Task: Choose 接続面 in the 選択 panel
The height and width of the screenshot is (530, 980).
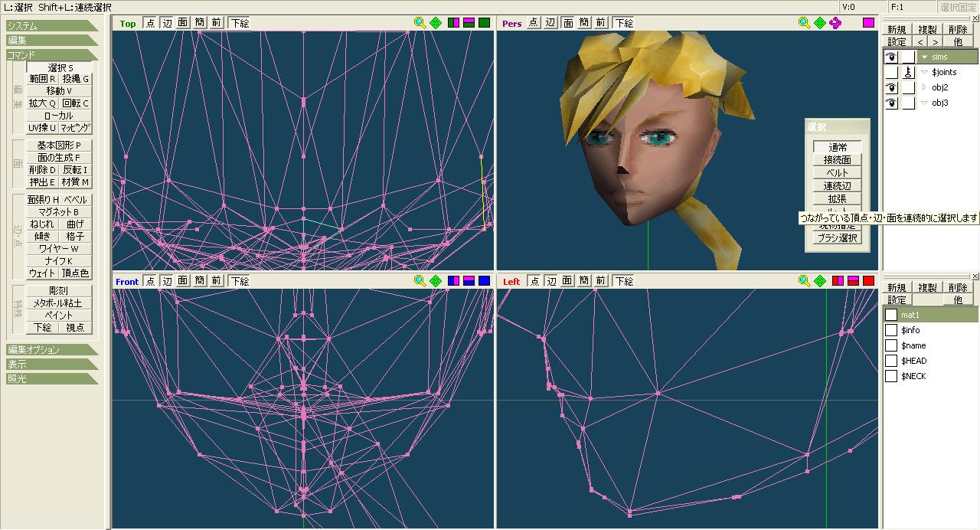Action: 838,160
